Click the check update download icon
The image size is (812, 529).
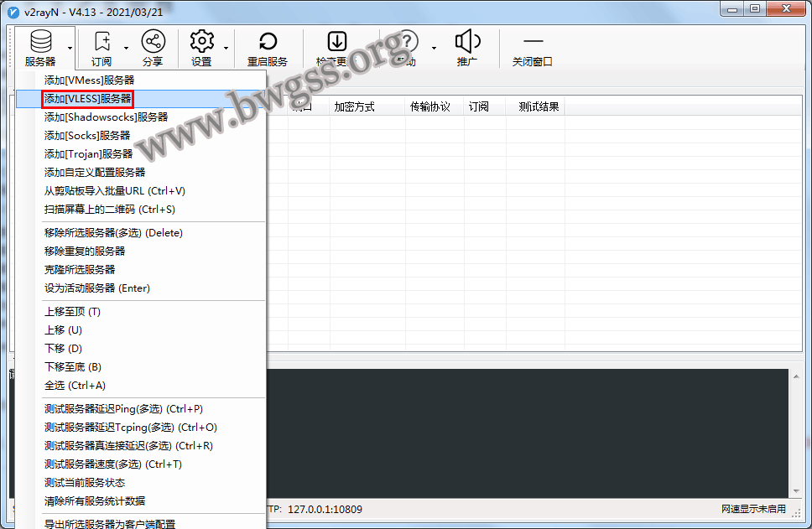point(337,41)
